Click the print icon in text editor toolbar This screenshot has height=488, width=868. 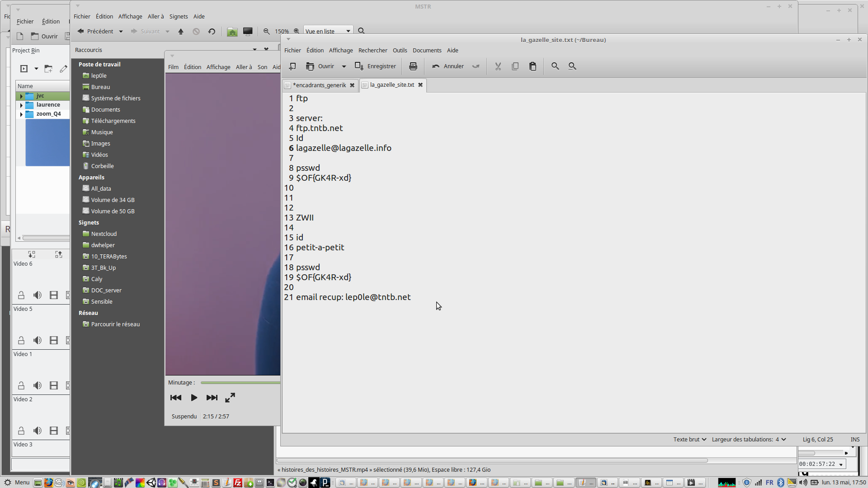coord(413,66)
